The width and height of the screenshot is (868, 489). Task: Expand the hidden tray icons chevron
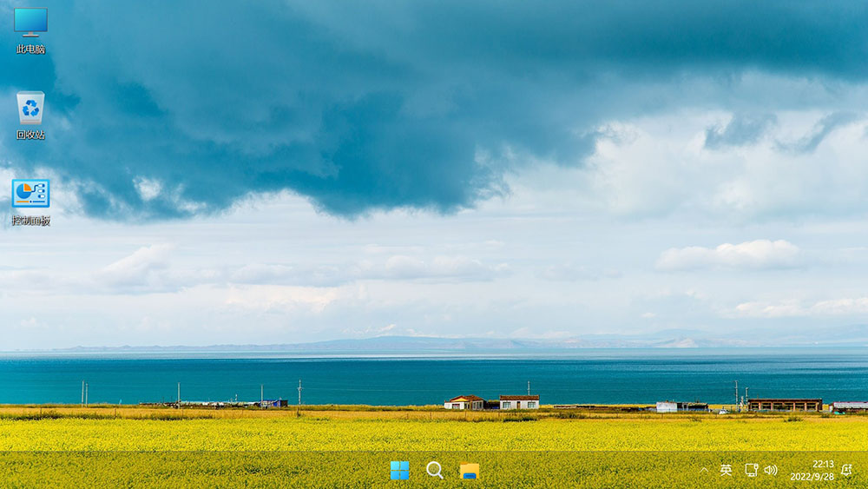(x=704, y=470)
